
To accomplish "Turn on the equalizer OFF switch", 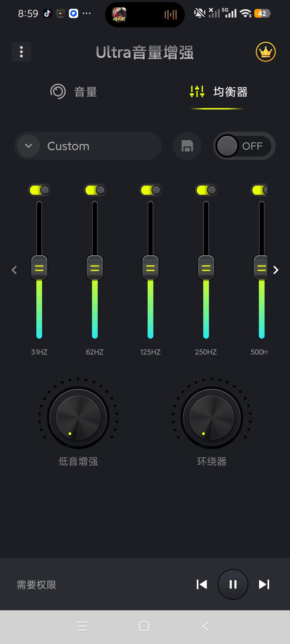I will (x=244, y=146).
